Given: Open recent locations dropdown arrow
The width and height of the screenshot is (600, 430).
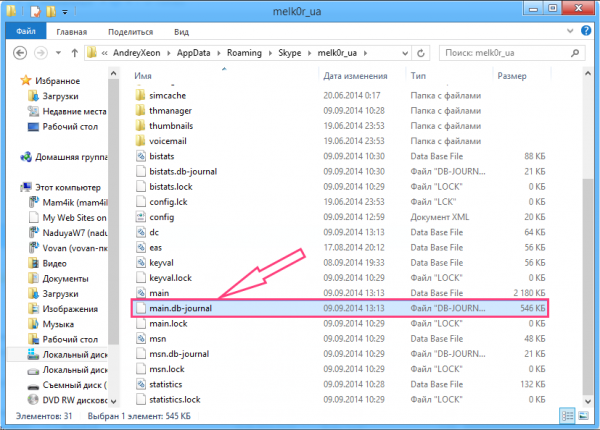Looking at the screenshot, I should [x=58, y=53].
